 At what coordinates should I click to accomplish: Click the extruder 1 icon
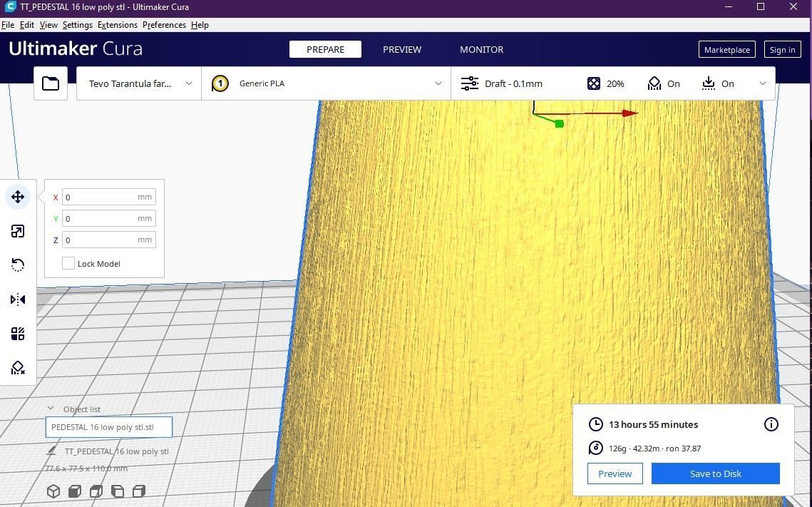[x=220, y=83]
